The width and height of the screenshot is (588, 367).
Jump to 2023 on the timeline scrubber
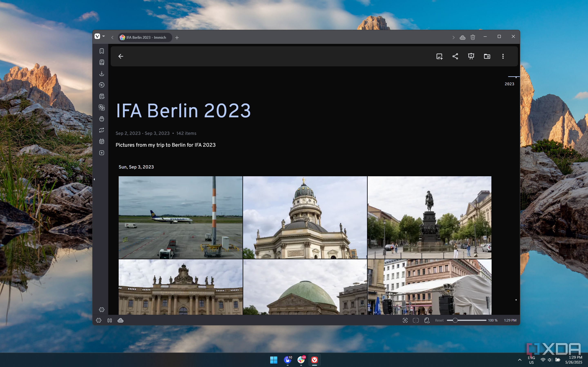509,84
